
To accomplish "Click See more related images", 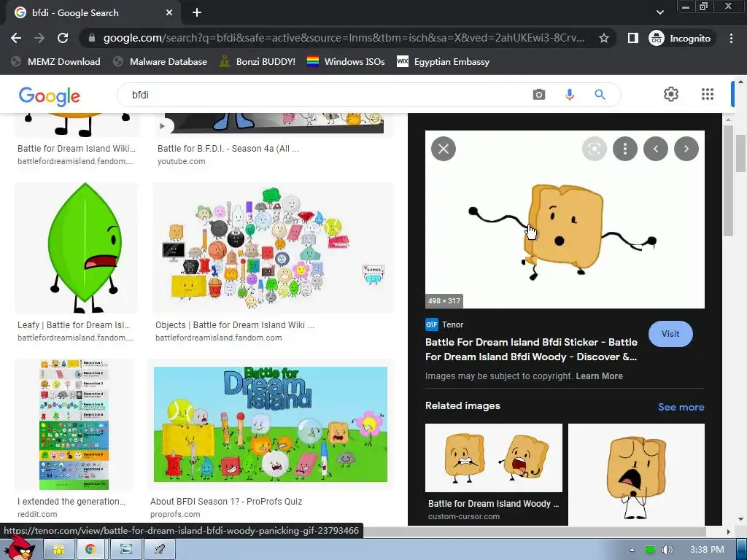I will (x=681, y=407).
